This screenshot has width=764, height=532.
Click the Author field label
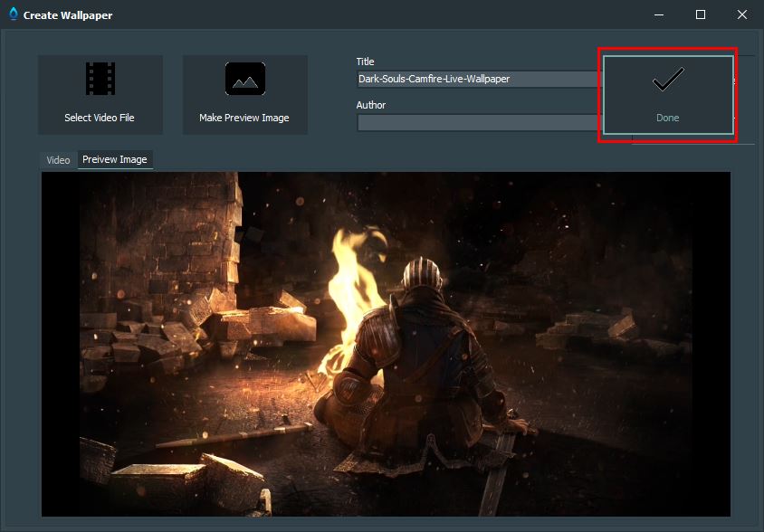point(371,105)
